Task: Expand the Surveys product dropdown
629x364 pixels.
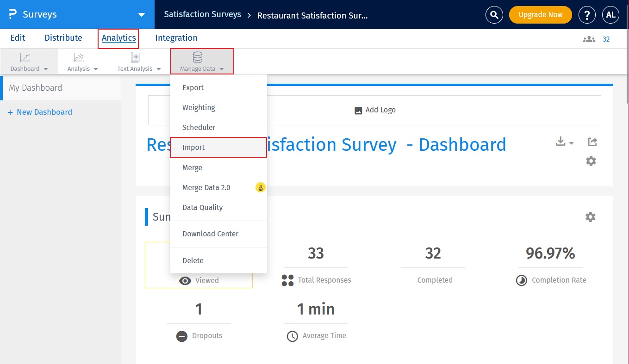Action: point(142,15)
